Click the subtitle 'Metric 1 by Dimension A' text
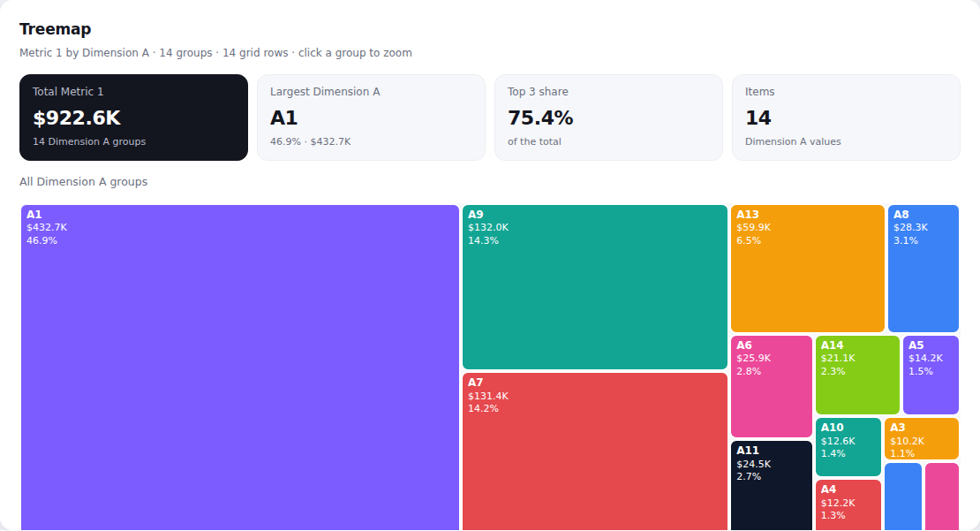Viewport: 980px width, 531px height. point(85,53)
